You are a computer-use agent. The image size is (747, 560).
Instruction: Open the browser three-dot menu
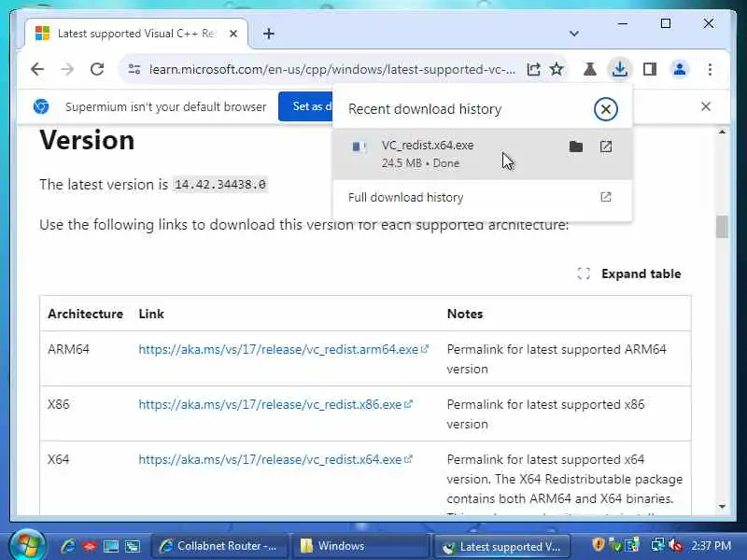point(710,69)
